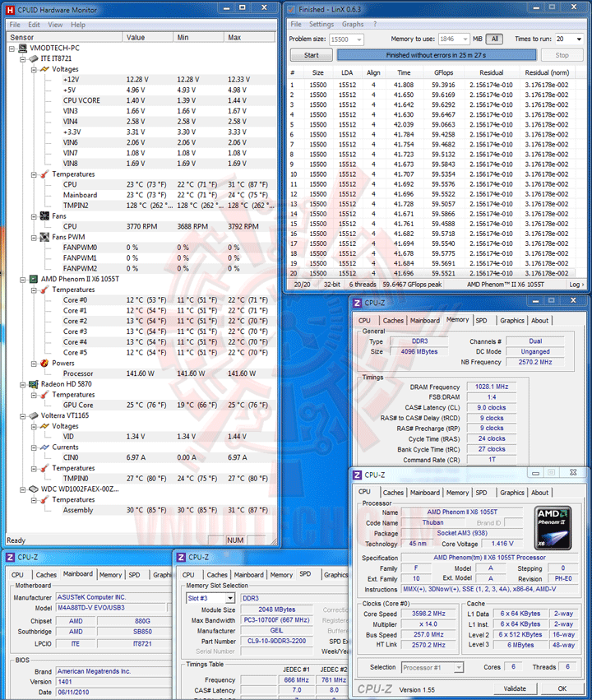Viewport: 592px width, 700px height.
Task: Click the GFlops column header in LinX
Action: coord(443,72)
